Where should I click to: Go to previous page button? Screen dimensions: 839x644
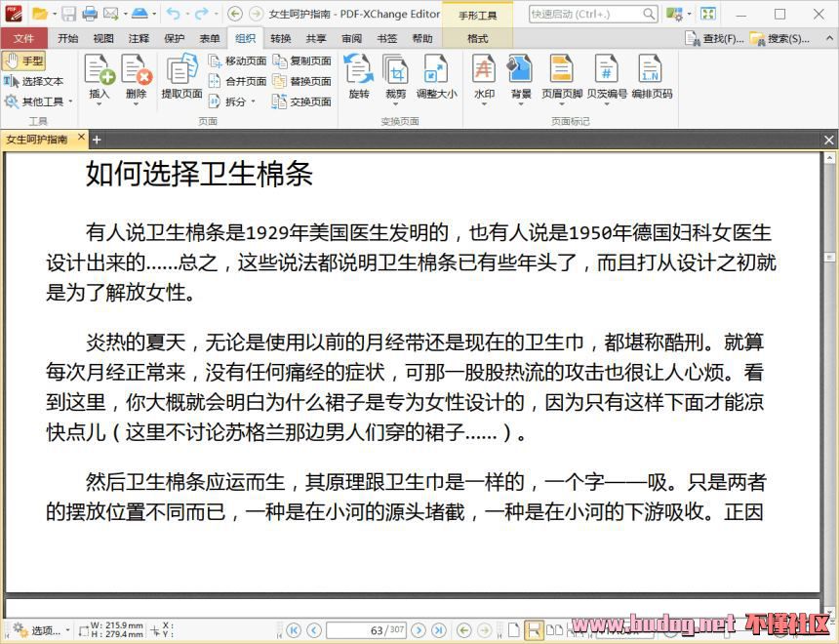(314, 630)
